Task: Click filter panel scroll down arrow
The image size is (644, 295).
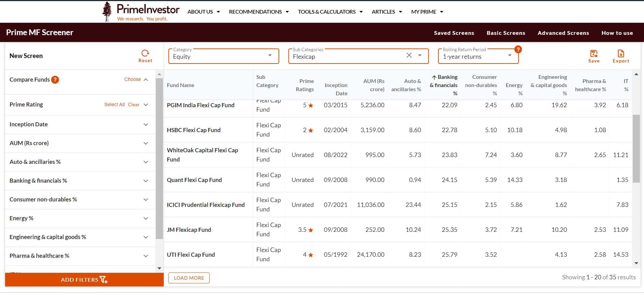Action: point(159,268)
